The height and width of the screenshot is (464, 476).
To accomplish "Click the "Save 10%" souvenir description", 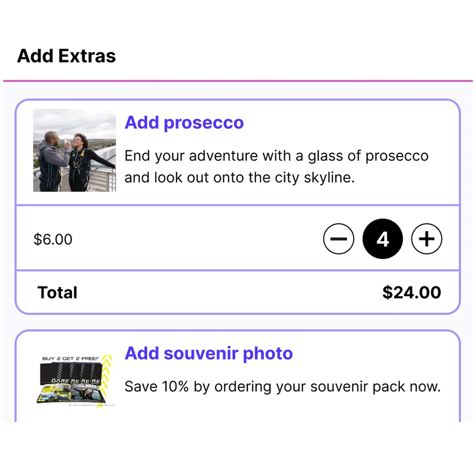I will click(x=282, y=386).
